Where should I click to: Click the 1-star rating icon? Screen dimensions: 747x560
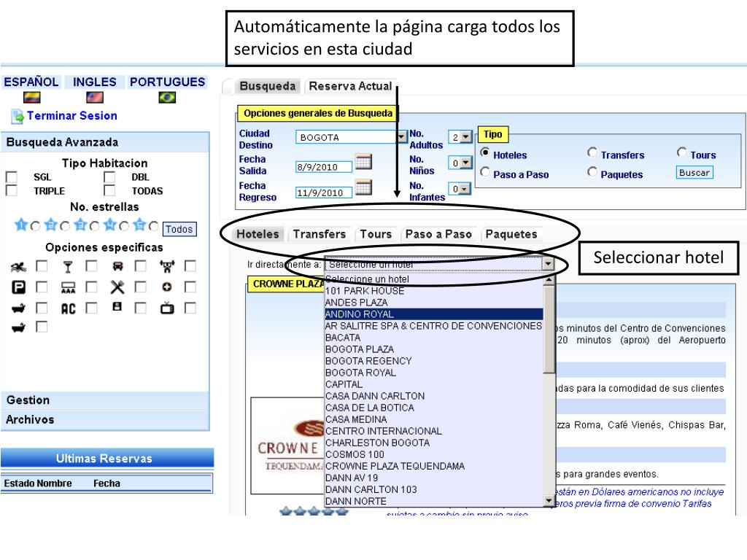pyautogui.click(x=21, y=225)
